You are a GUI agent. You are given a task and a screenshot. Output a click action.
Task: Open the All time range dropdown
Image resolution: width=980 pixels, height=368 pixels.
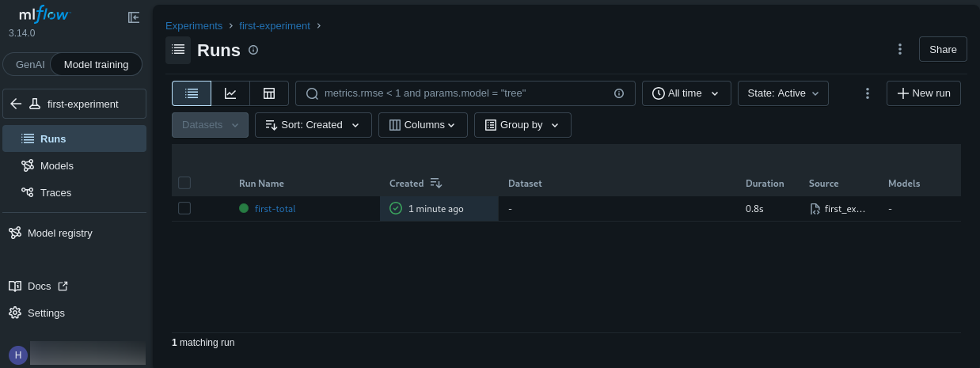click(686, 93)
